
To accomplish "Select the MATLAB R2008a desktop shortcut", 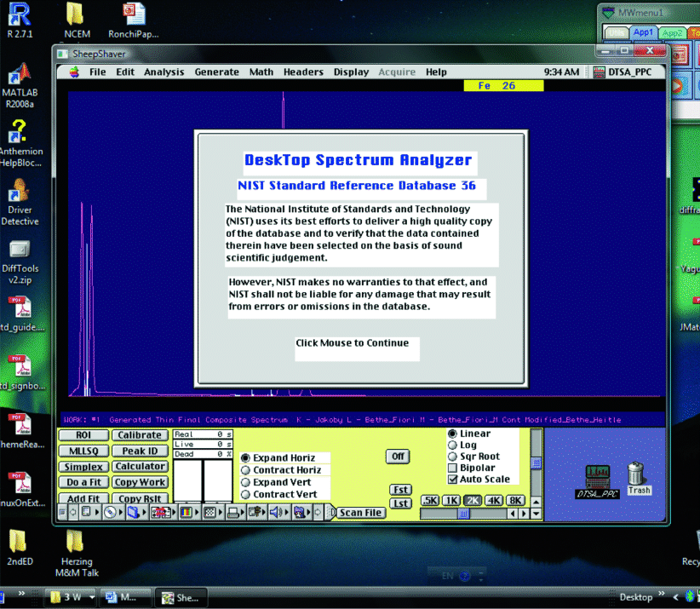I will (20, 86).
